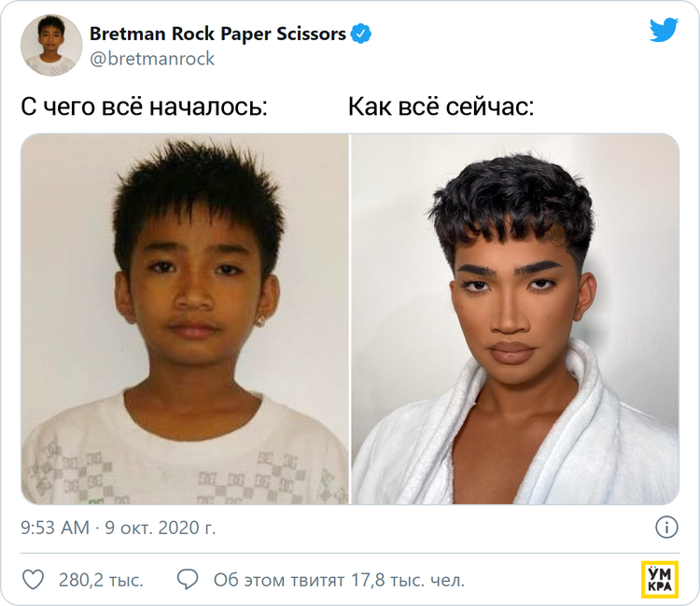
Task: Open Bretman Rock Paper Scissors profile name
Action: (x=217, y=34)
